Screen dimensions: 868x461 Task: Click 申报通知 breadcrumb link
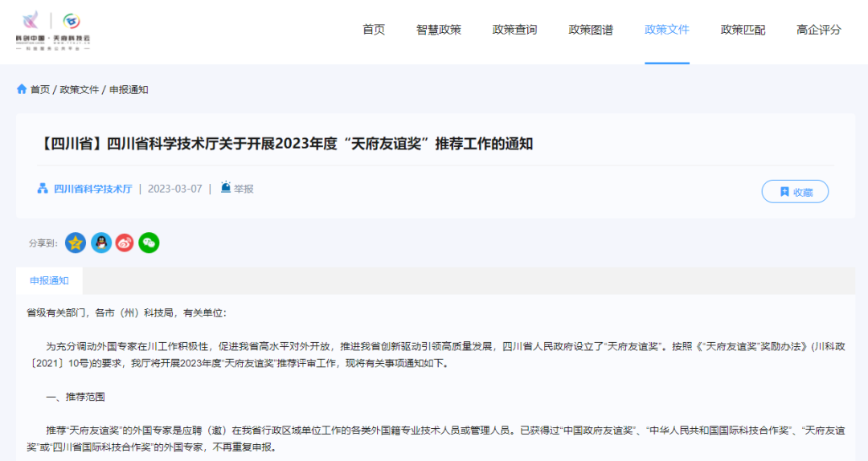129,90
